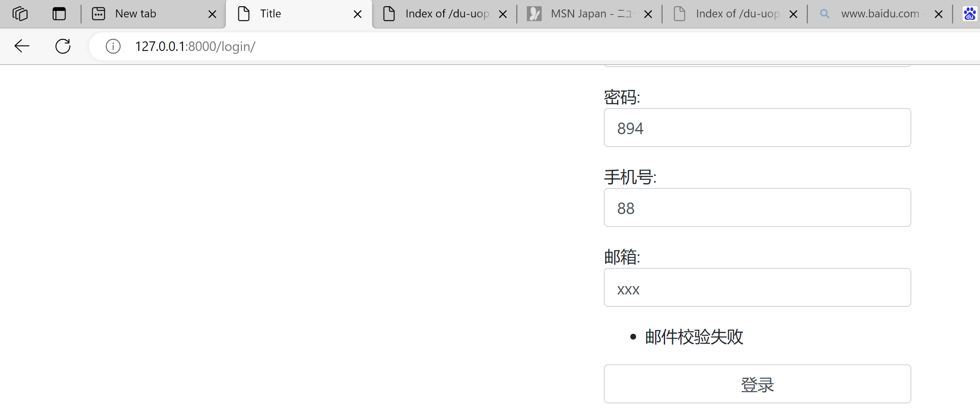
Task: Close the www.baidu.com tab
Action: [x=939, y=14]
